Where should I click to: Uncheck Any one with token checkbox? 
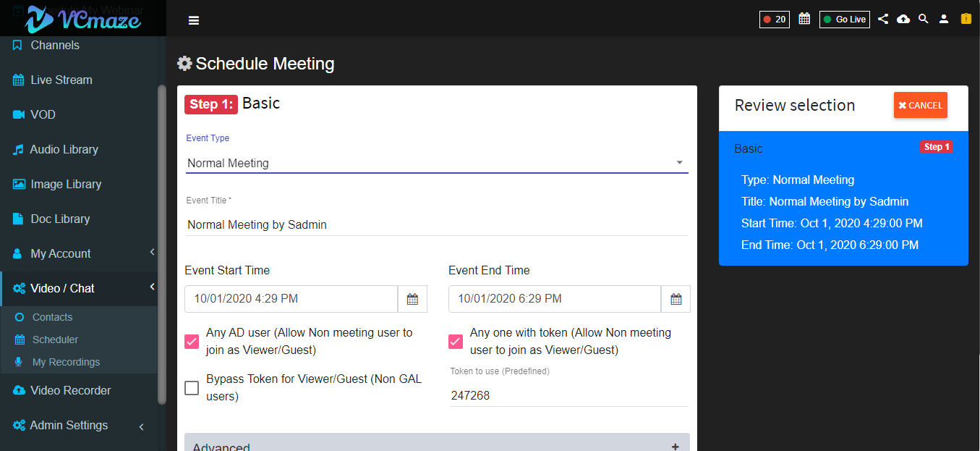456,342
